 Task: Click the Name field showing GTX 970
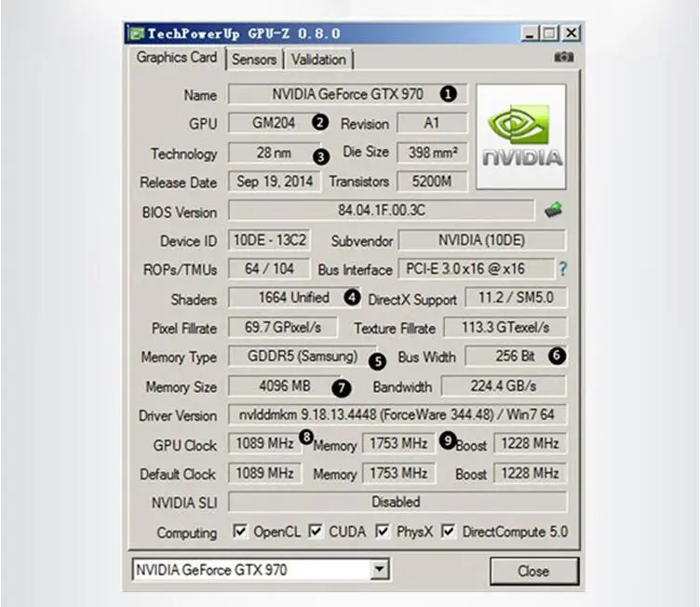(346, 94)
